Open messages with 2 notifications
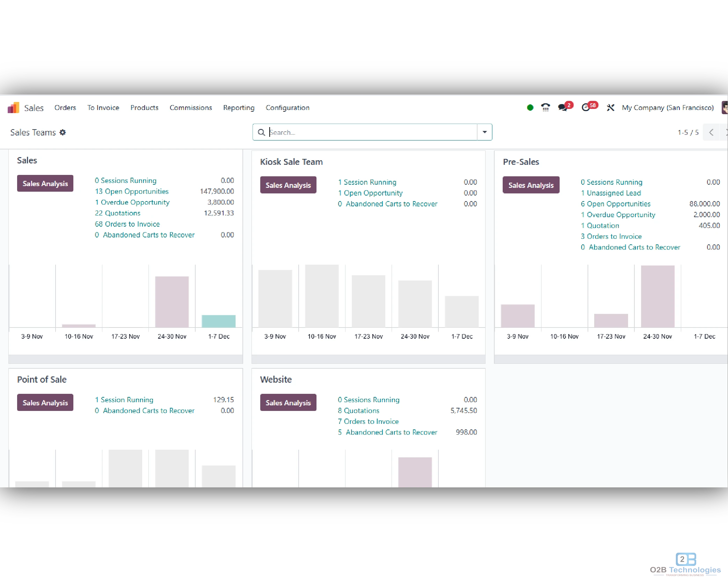This screenshot has height=582, width=728. pyautogui.click(x=562, y=108)
